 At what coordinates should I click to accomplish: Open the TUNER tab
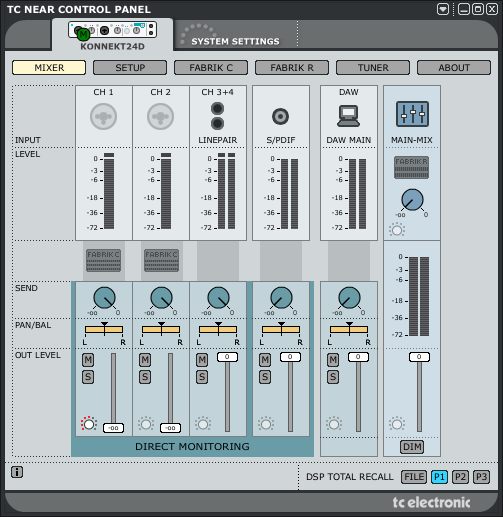(373, 68)
